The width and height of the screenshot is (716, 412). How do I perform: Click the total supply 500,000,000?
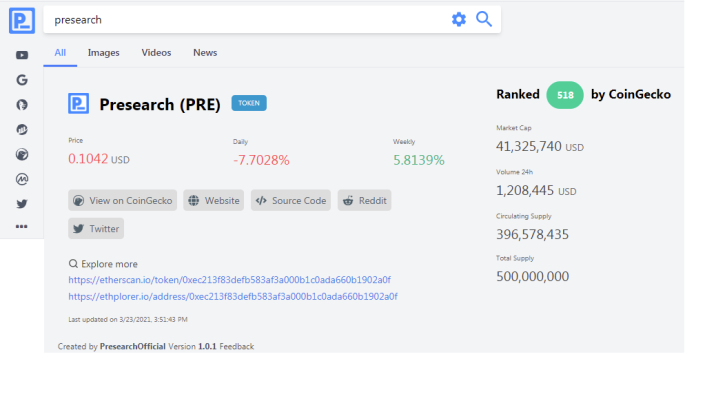pyautogui.click(x=532, y=277)
